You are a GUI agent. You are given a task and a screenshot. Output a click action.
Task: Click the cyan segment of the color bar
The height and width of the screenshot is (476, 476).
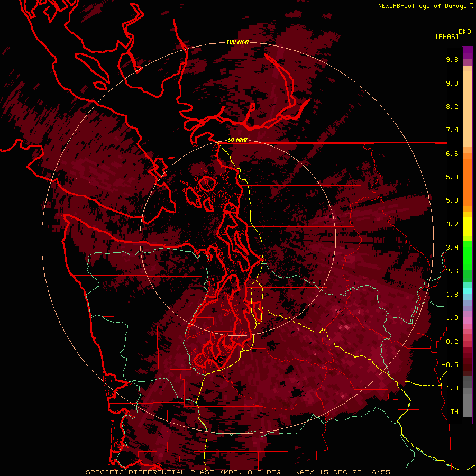(x=467, y=291)
